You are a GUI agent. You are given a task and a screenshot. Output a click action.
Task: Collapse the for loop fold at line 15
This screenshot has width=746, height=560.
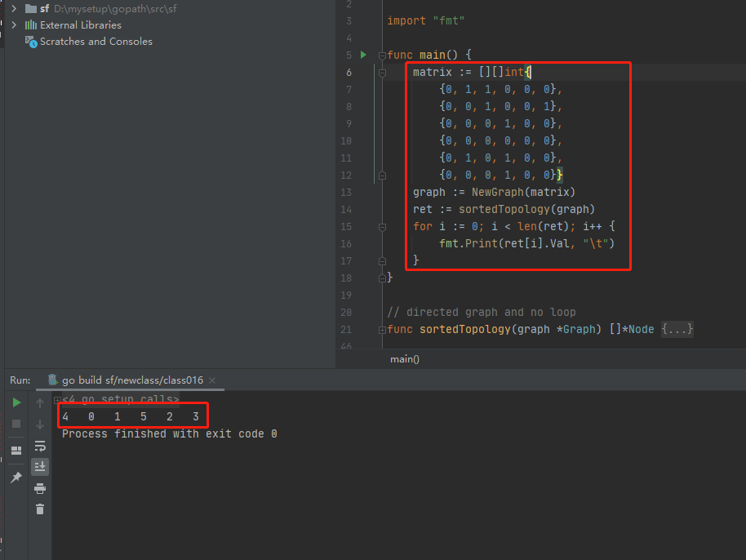[382, 227]
